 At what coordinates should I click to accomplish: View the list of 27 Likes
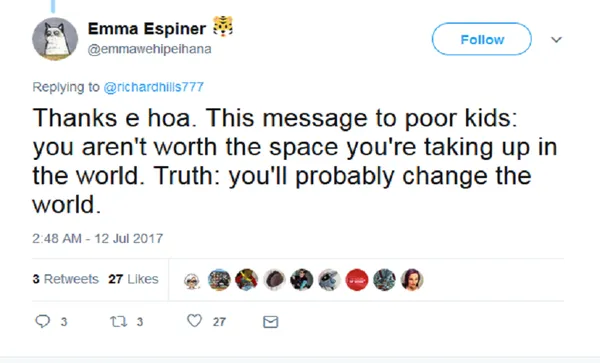(x=133, y=279)
